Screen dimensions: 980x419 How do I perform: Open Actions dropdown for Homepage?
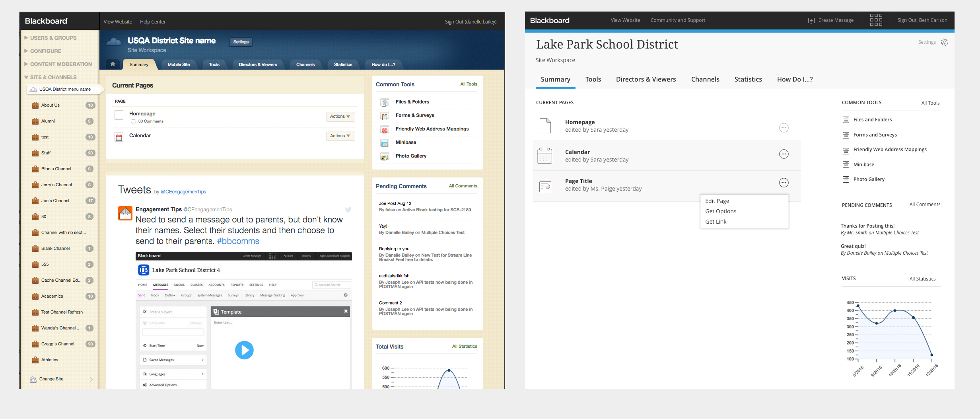[x=340, y=117]
